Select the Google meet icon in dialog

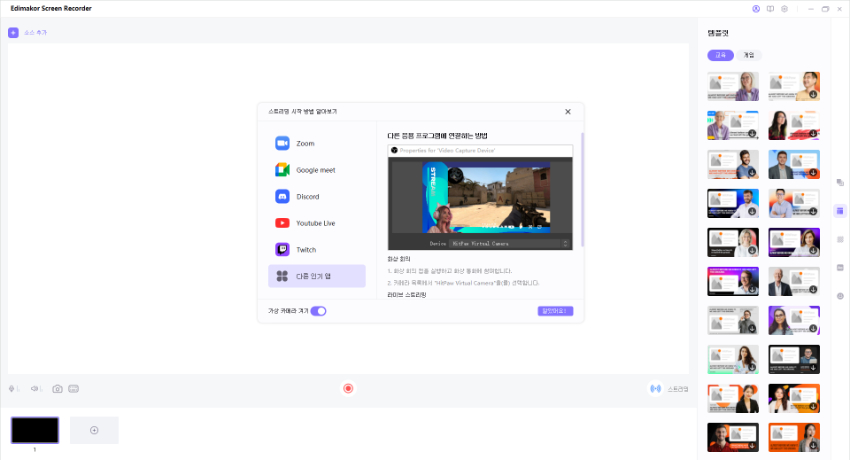282,170
